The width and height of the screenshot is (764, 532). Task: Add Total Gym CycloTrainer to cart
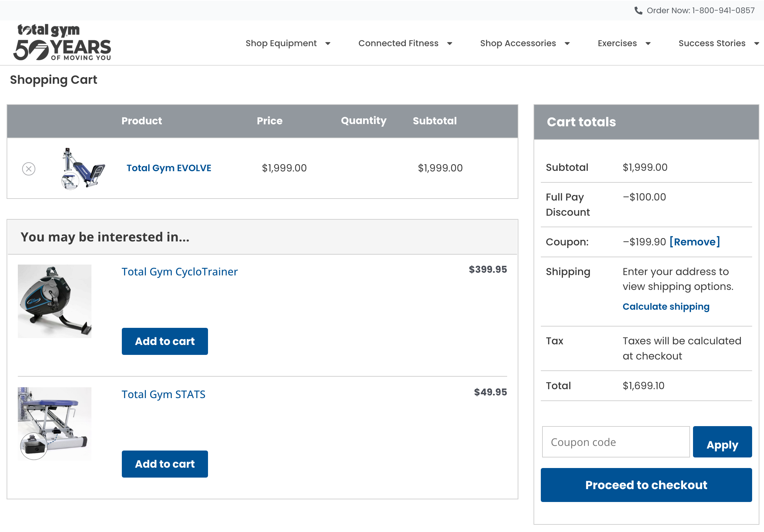(x=165, y=341)
